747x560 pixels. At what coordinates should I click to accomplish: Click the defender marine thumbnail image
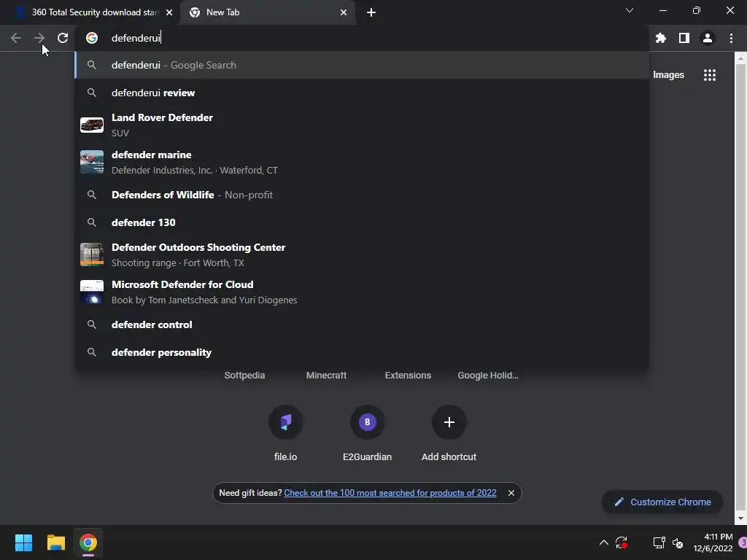[x=92, y=163]
